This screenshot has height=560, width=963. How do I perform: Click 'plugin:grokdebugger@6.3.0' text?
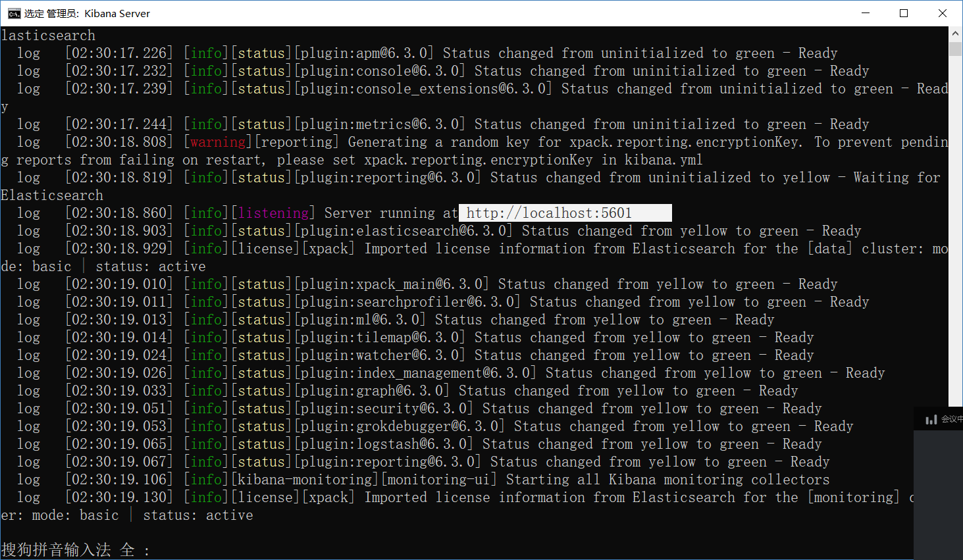400,426
